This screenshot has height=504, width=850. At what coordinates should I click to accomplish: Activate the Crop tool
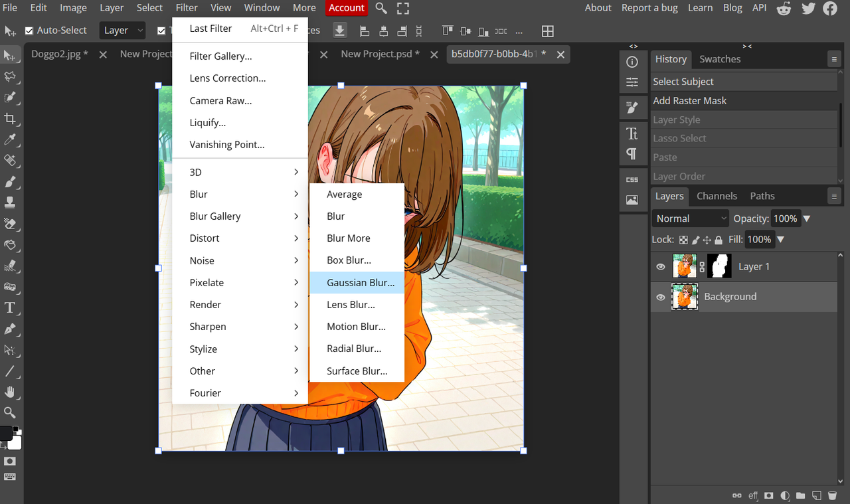click(x=10, y=119)
